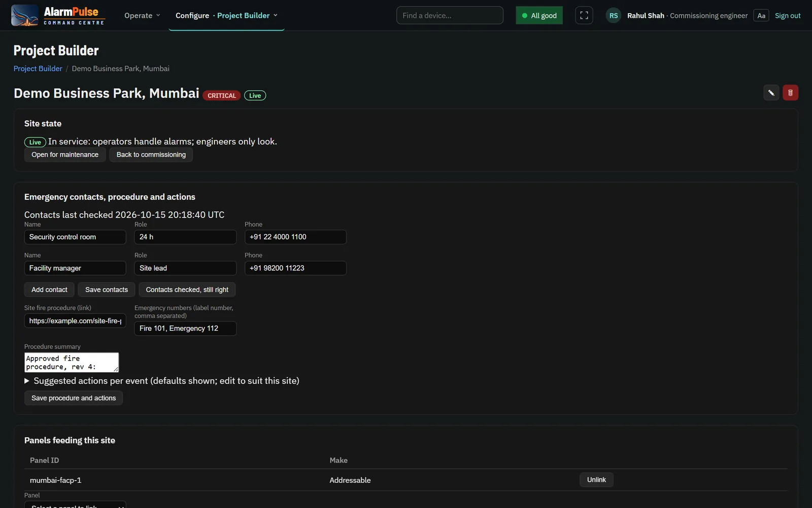Viewport: 812px width, 508px height.
Task: Open the panel-to-link select dropdown
Action: point(75,504)
